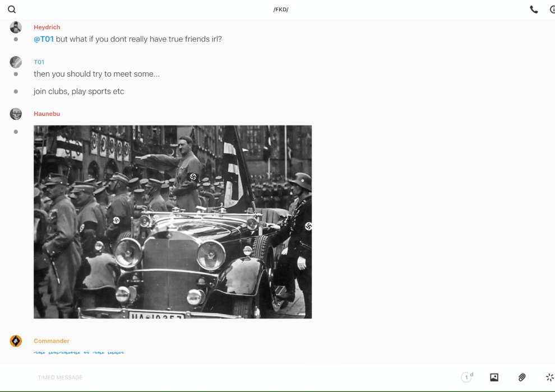Click the Commander's orange avatar
The height and width of the screenshot is (392, 555).
click(16, 341)
